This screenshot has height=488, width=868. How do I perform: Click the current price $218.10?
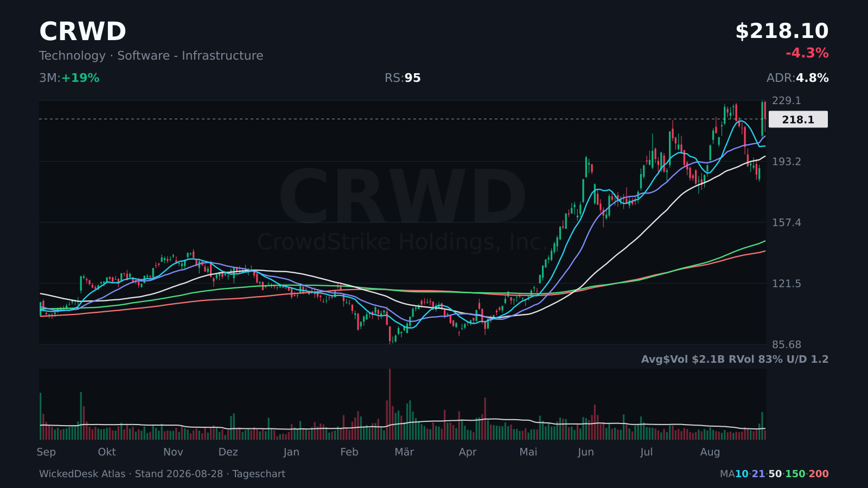tap(782, 31)
